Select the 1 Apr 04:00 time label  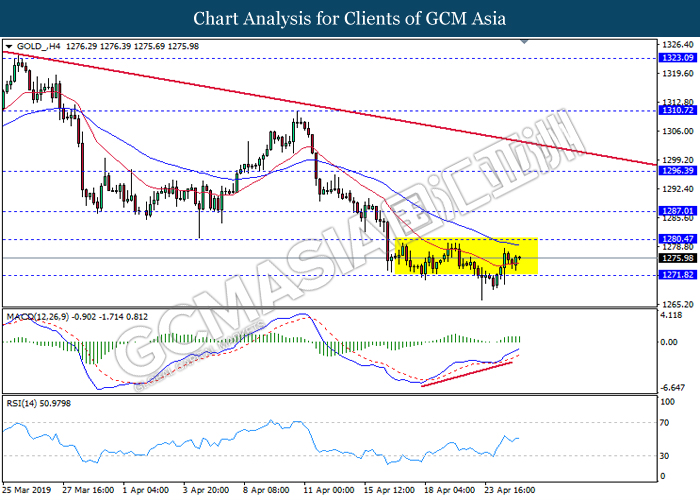(146, 490)
